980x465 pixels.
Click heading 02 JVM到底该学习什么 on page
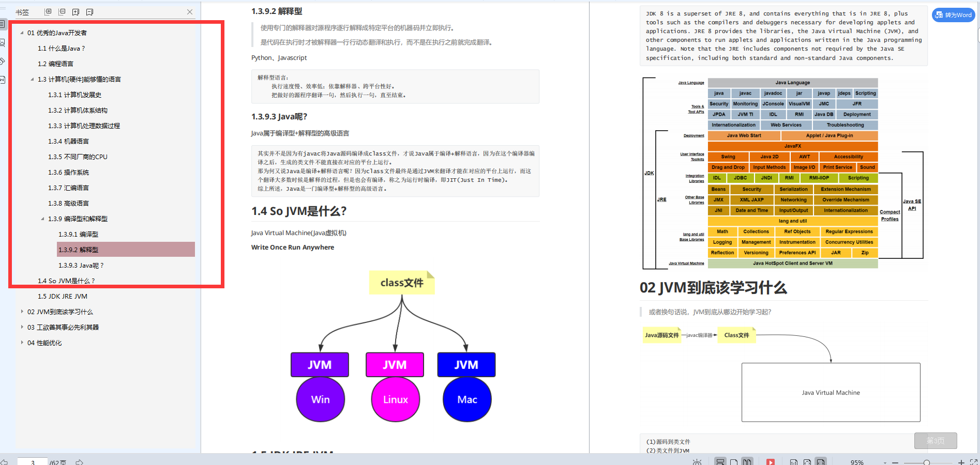coord(713,287)
